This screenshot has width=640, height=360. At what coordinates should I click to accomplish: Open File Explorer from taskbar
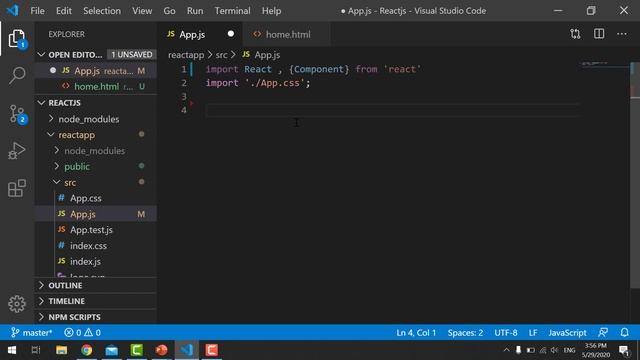(62, 350)
